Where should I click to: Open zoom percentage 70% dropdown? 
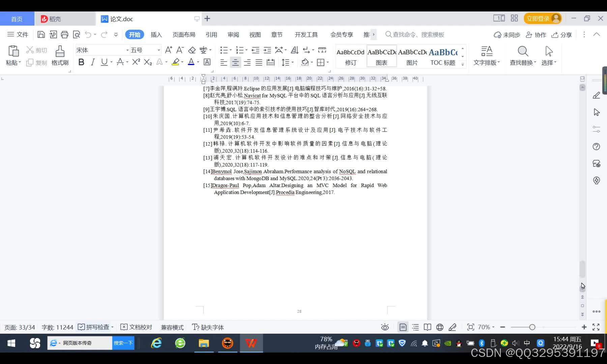click(x=486, y=327)
